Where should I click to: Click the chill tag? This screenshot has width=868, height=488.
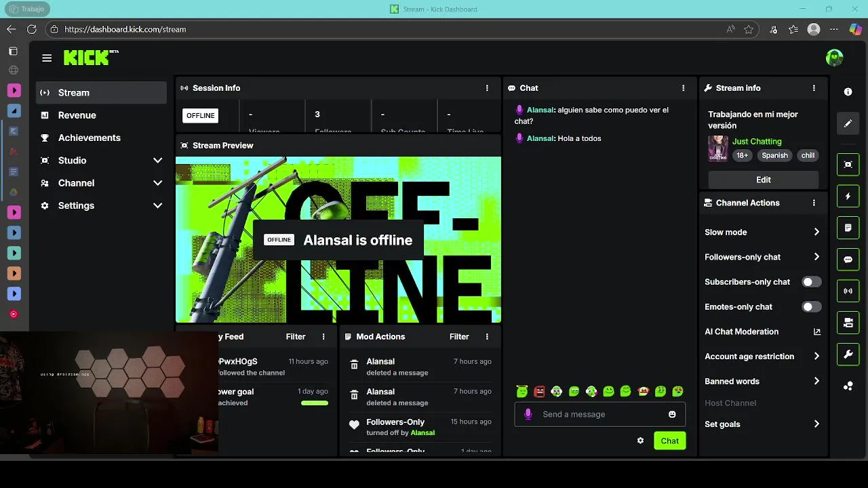808,155
